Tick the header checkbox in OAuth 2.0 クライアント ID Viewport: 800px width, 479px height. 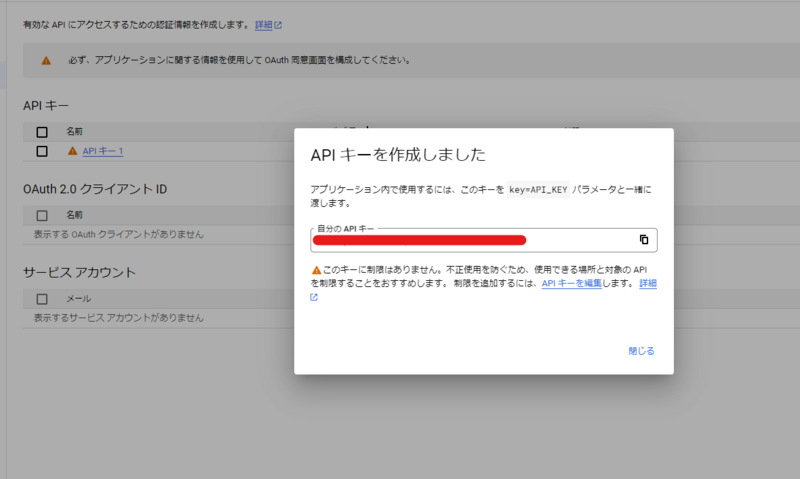[x=42, y=216]
